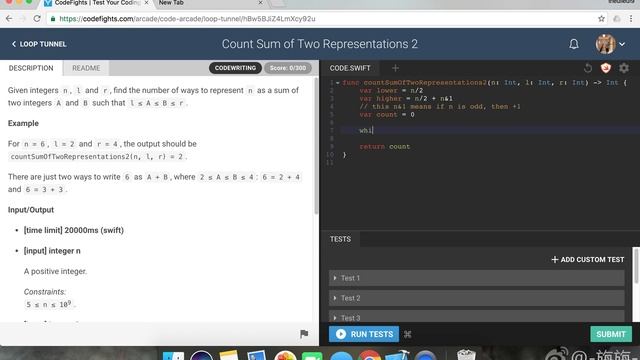
Task: Expand Test 1 row
Action: (477, 278)
